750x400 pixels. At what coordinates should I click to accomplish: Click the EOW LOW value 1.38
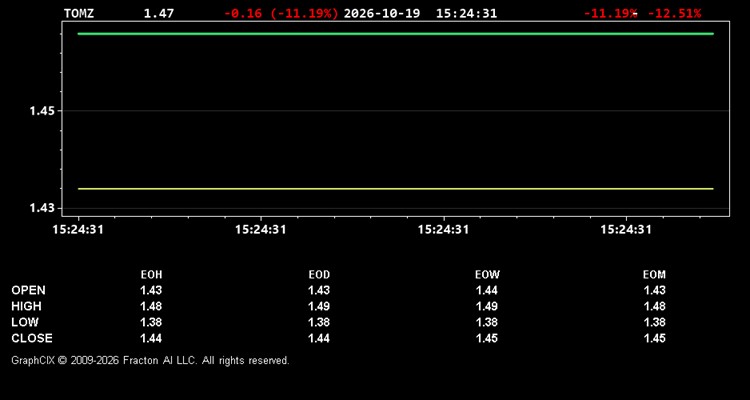[x=487, y=322]
